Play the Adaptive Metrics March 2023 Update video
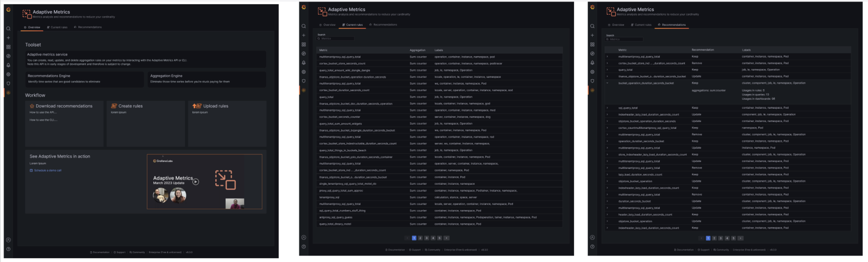 196,182
